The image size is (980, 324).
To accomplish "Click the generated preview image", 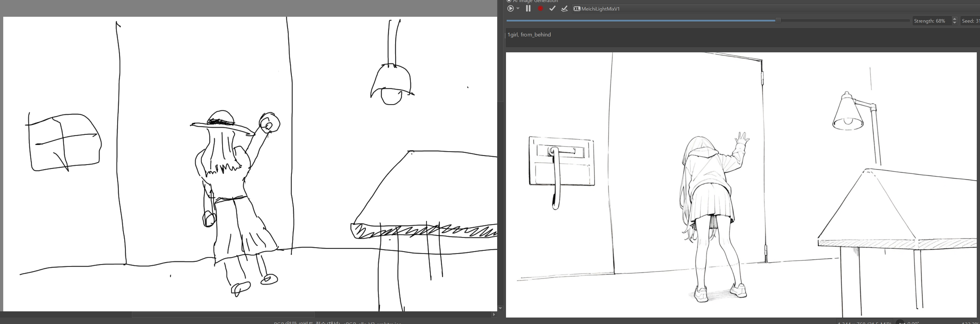I will [741, 185].
